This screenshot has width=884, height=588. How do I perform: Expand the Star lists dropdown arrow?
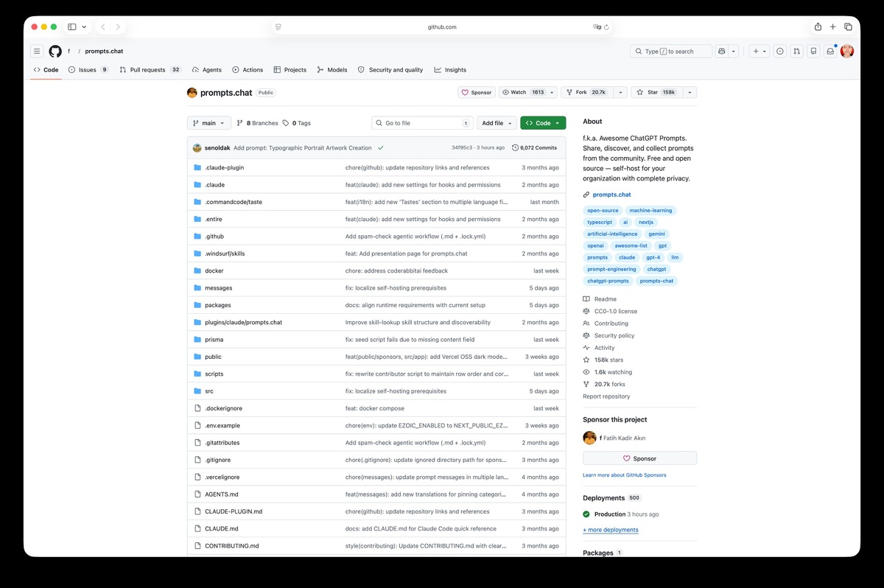click(689, 92)
